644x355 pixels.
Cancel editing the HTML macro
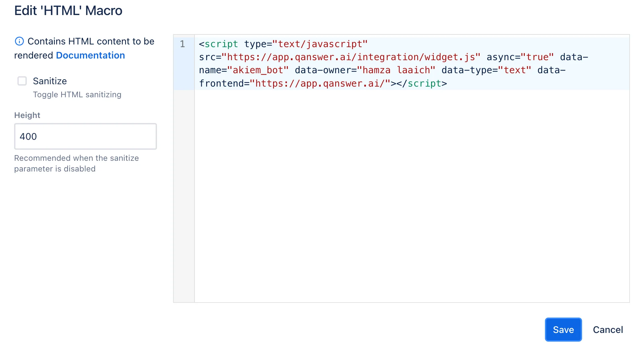point(608,330)
